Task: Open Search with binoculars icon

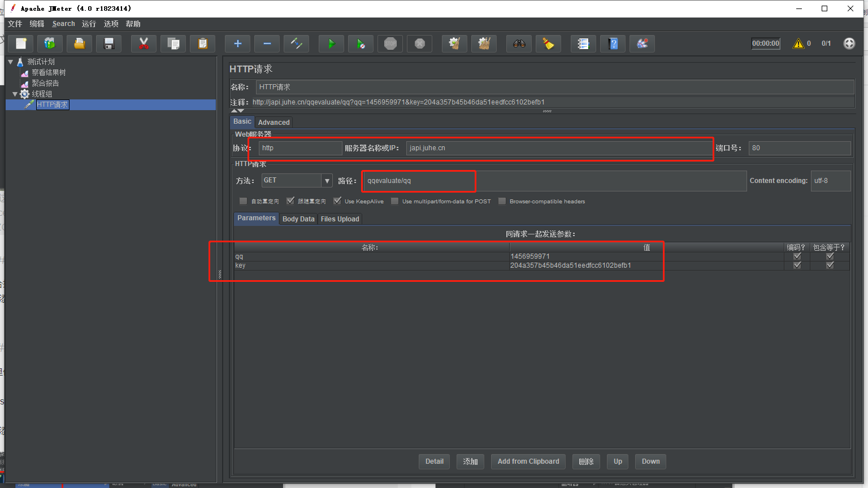Action: 519,43
